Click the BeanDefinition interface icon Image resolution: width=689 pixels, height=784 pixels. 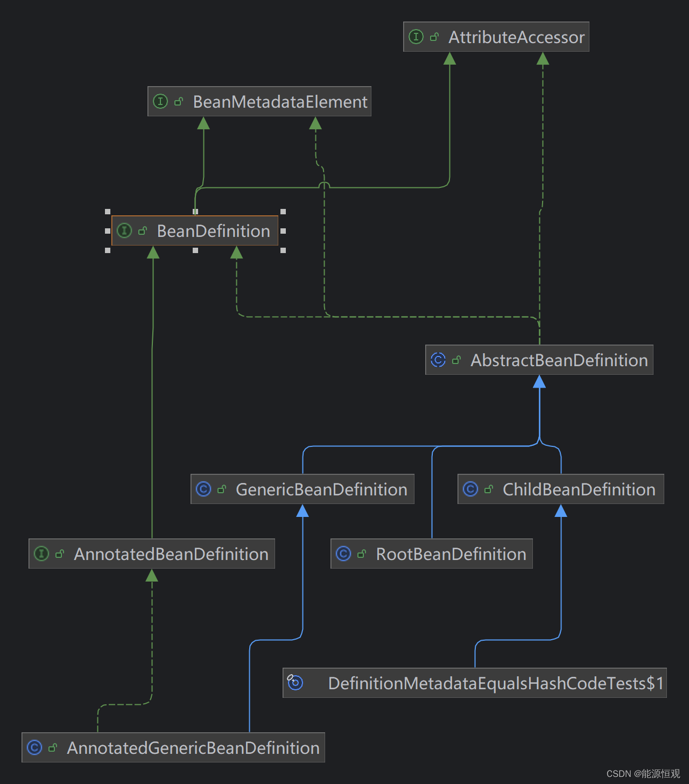point(124,230)
